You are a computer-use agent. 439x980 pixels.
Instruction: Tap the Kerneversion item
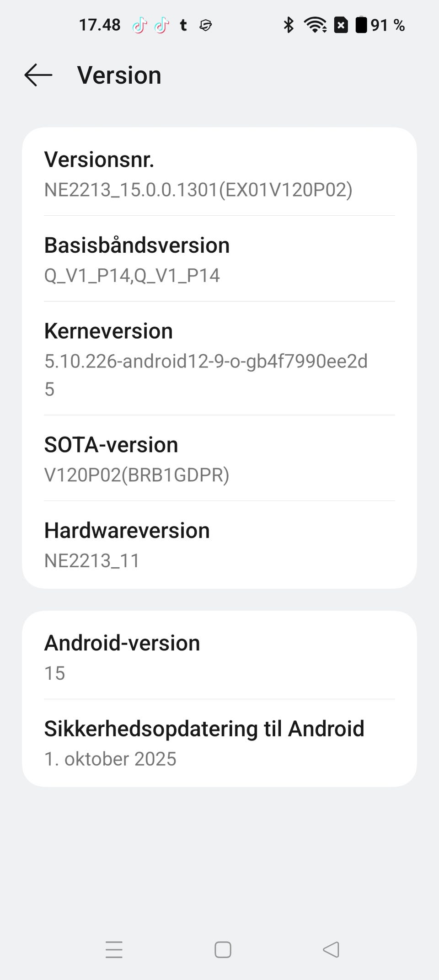tap(219, 359)
